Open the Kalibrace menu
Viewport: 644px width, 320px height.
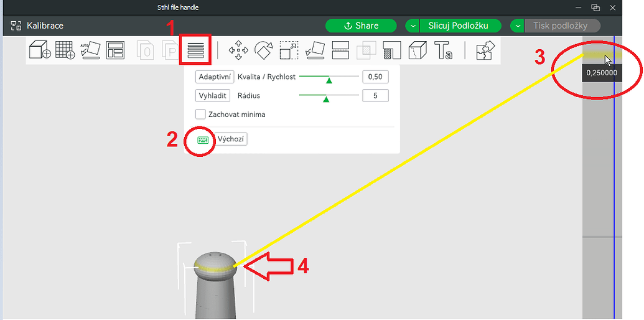[37, 26]
